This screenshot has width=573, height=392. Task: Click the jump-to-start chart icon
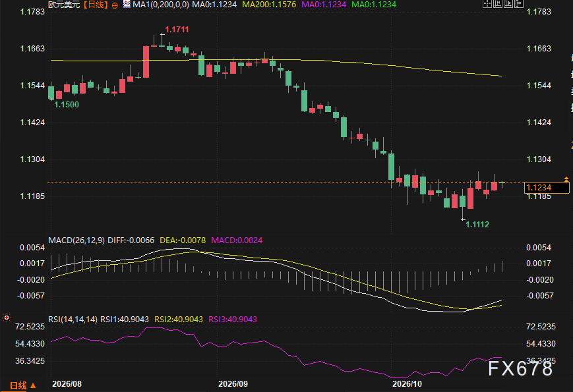click(498, 4)
